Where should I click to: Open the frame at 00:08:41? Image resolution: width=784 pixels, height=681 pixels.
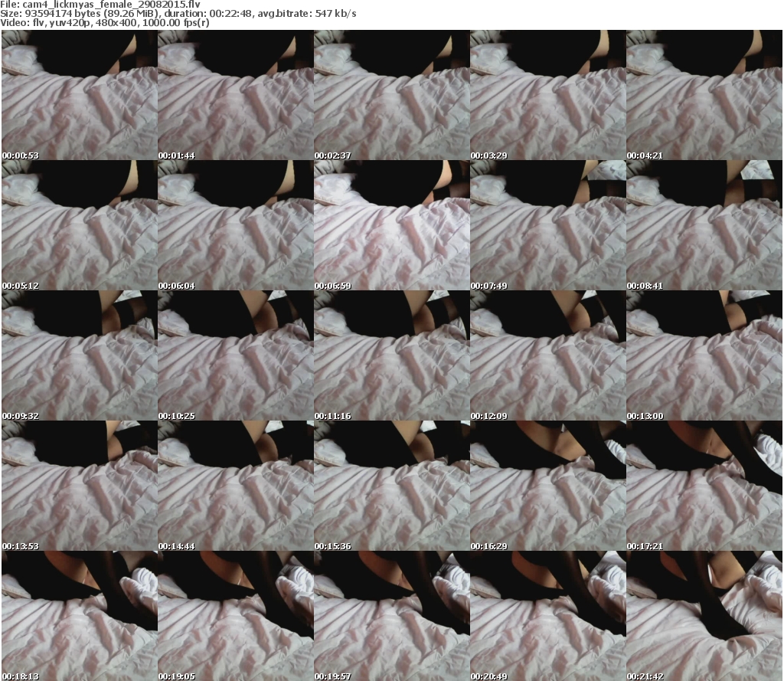click(704, 225)
